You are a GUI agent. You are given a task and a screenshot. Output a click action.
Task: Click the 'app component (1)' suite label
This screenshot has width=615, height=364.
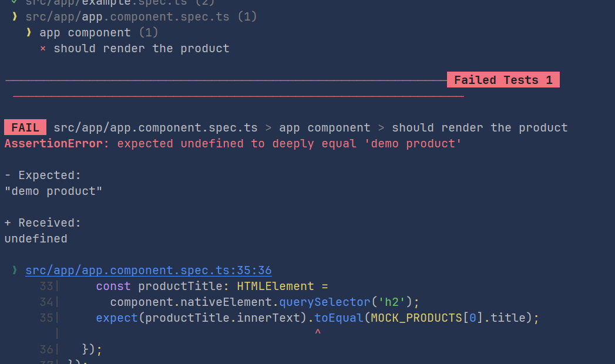click(x=99, y=32)
